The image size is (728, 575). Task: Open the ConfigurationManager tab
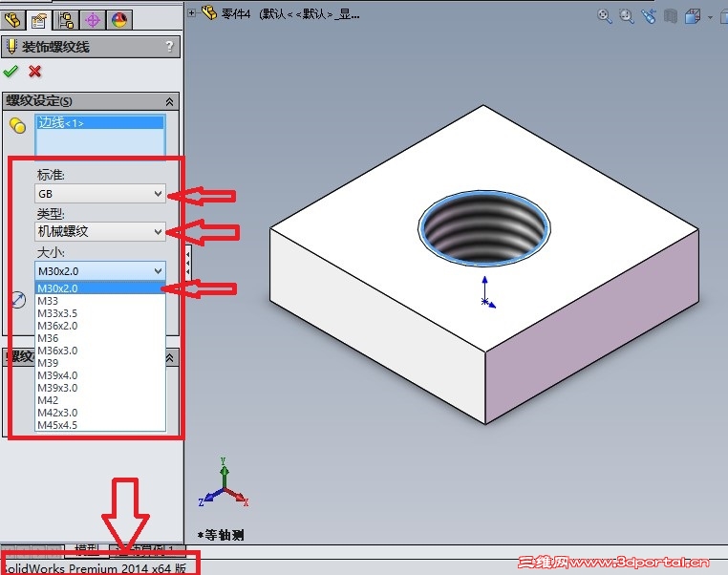pos(66,20)
